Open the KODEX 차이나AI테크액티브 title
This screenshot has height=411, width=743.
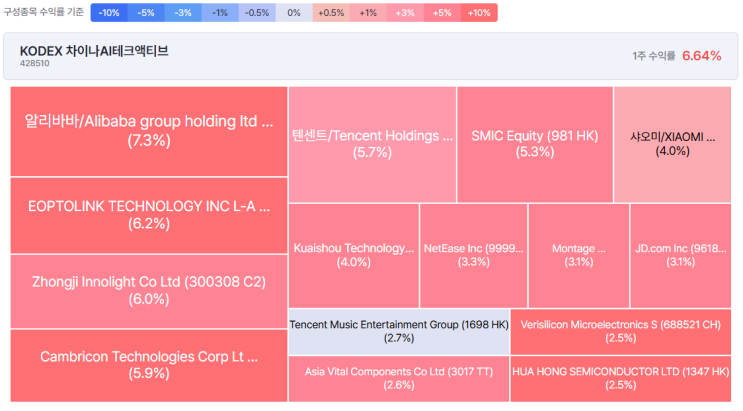pos(94,51)
